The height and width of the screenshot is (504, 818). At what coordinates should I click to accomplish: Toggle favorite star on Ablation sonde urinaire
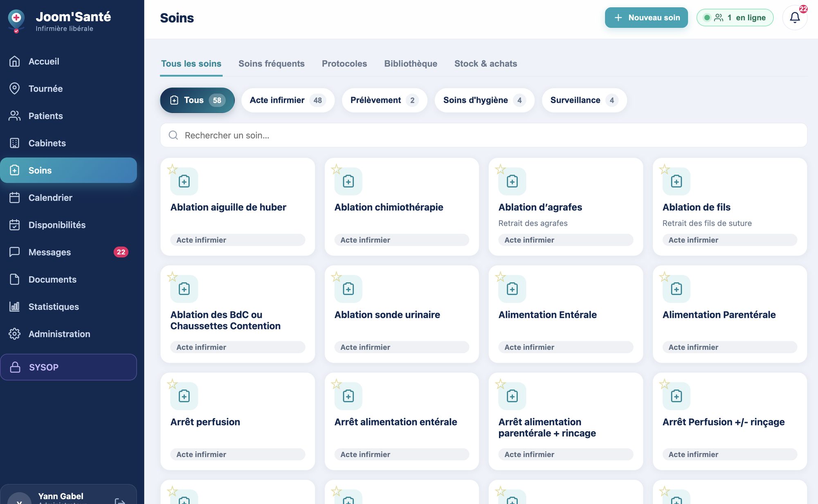(x=336, y=277)
